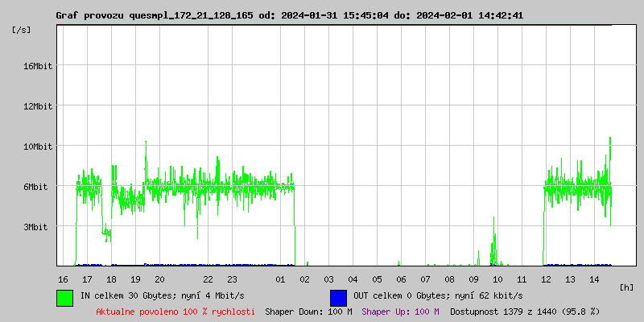644x322 pixels.
Task: Click the red 'Aktualne povoleno 100 % rychlosti' text
Action: coord(175,312)
